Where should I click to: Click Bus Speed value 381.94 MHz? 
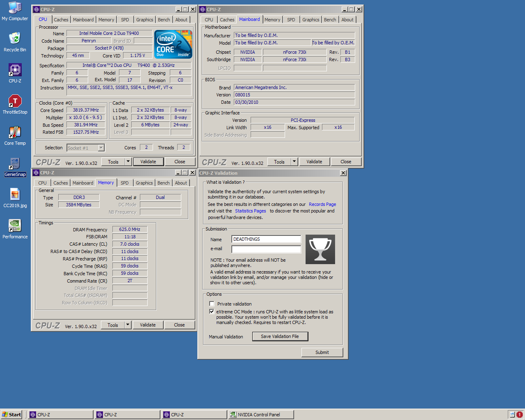tap(86, 125)
